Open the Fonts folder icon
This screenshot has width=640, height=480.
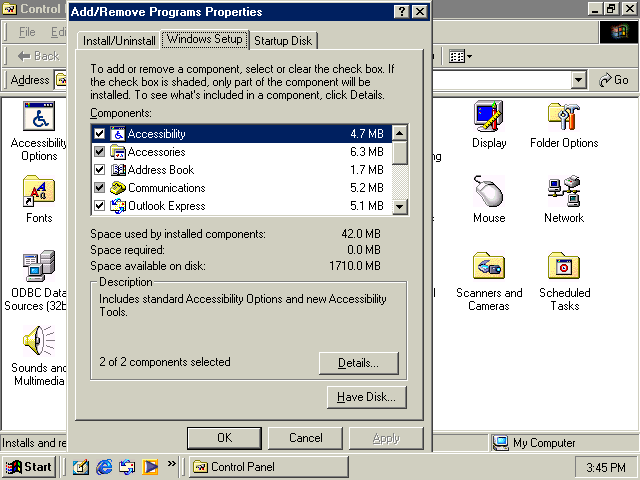pos(39,193)
